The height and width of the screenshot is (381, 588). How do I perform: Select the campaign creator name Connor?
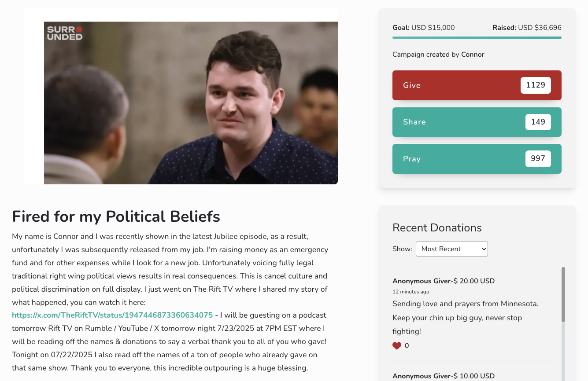[x=473, y=55]
